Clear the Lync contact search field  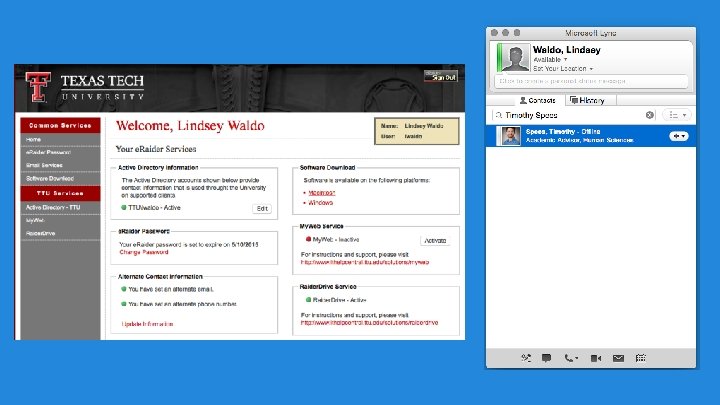pos(649,115)
